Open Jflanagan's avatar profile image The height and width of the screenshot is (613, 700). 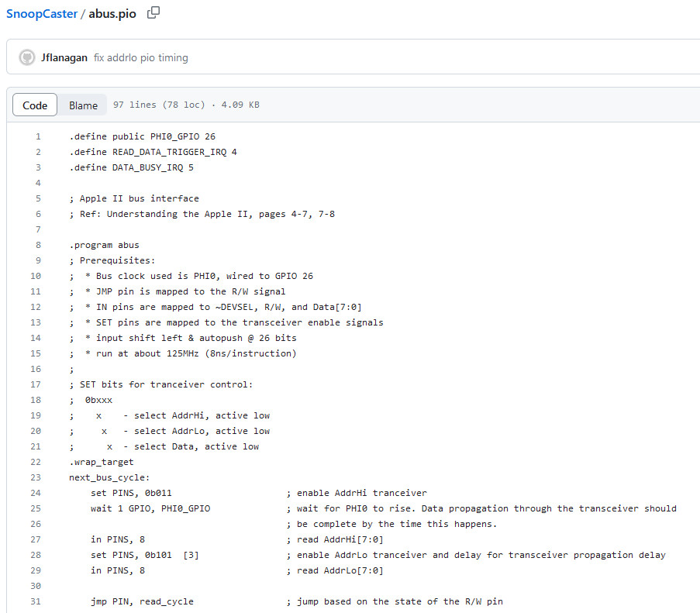pyautogui.click(x=27, y=57)
